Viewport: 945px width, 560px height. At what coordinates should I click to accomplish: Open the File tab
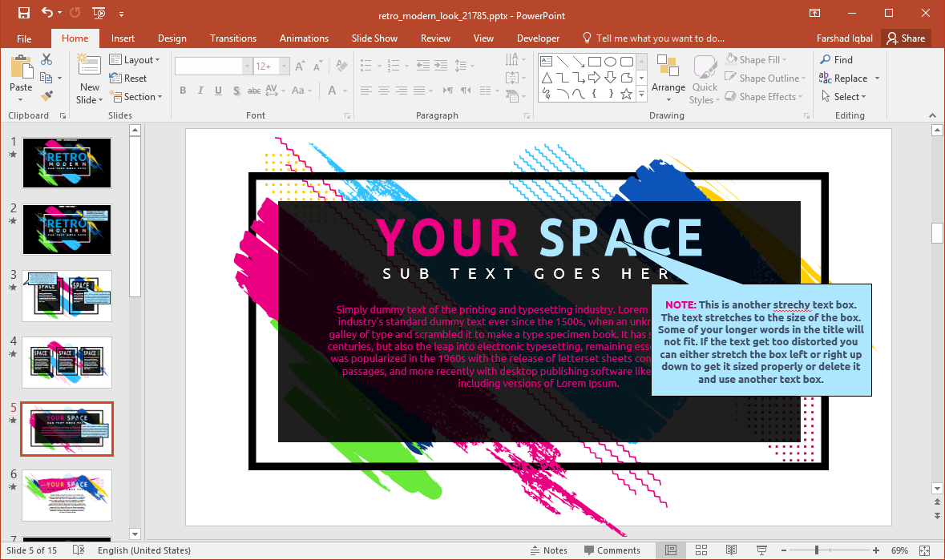pos(24,38)
